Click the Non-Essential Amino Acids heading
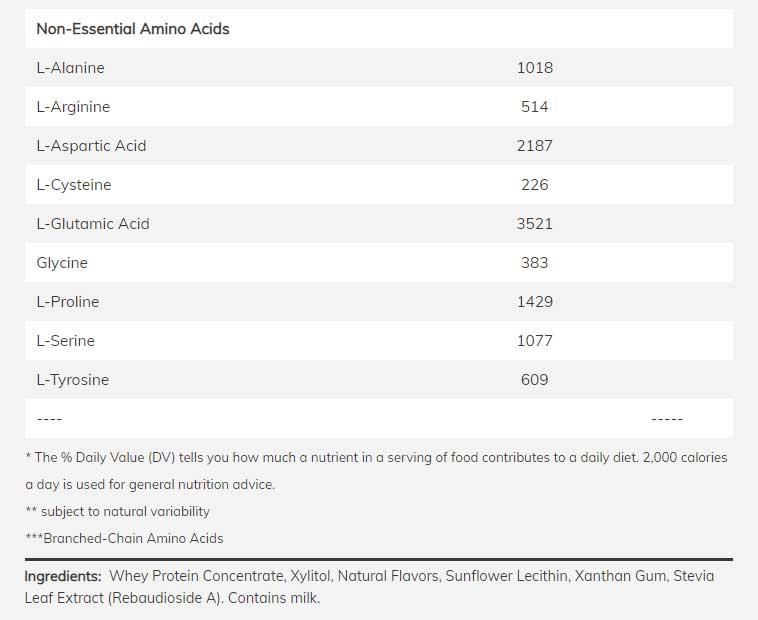Screen dimensions: 758x620 (132, 29)
